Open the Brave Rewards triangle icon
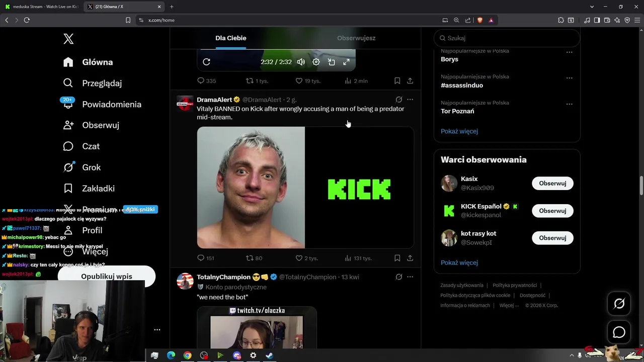The height and width of the screenshot is (362, 644). (x=491, y=20)
